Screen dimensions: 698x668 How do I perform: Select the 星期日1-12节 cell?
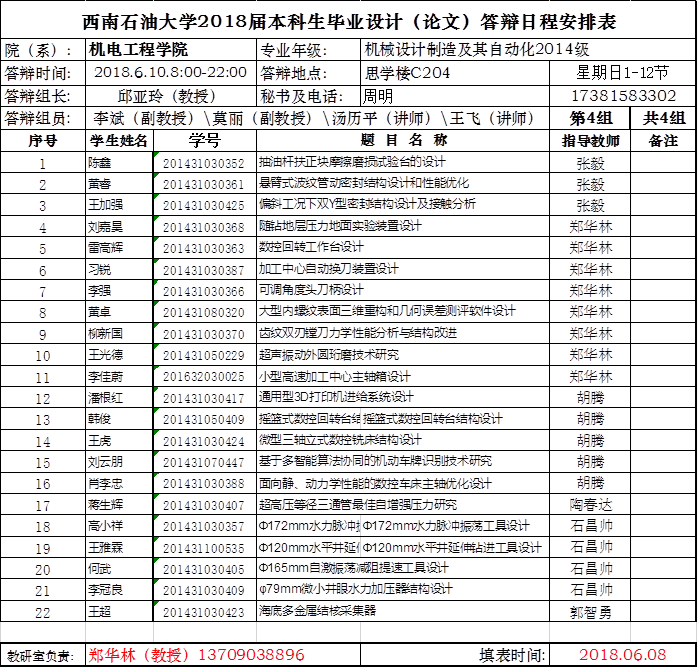[x=622, y=73]
